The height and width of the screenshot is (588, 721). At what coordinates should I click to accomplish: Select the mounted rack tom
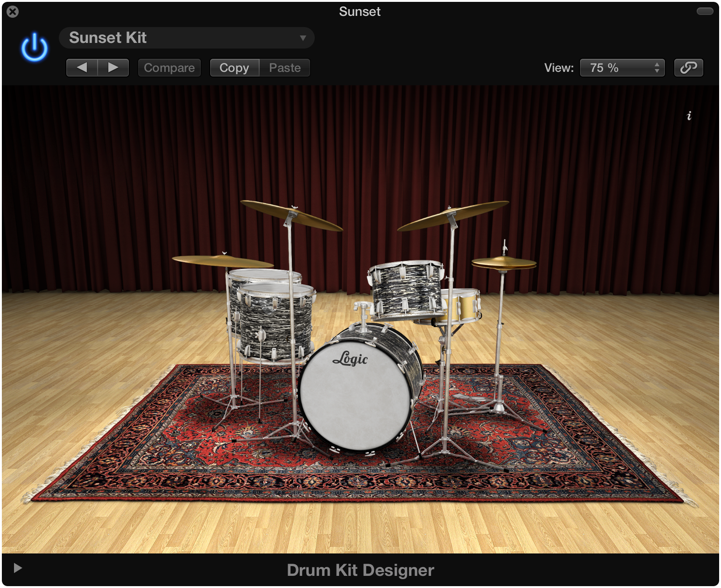tap(406, 289)
